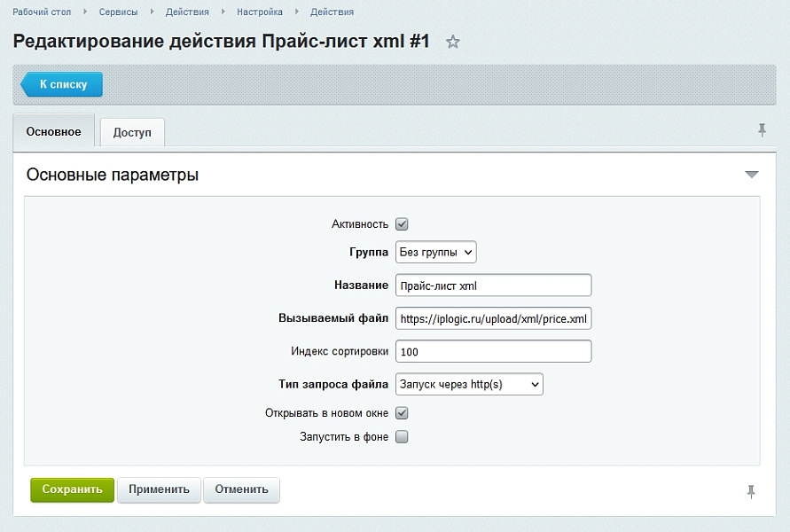Click the Вызываемый файл input field

click(x=492, y=319)
